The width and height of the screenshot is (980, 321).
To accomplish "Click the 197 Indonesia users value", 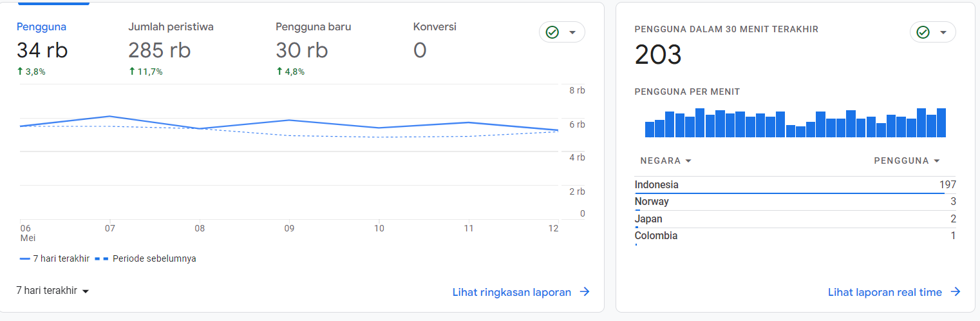I will point(948,185).
